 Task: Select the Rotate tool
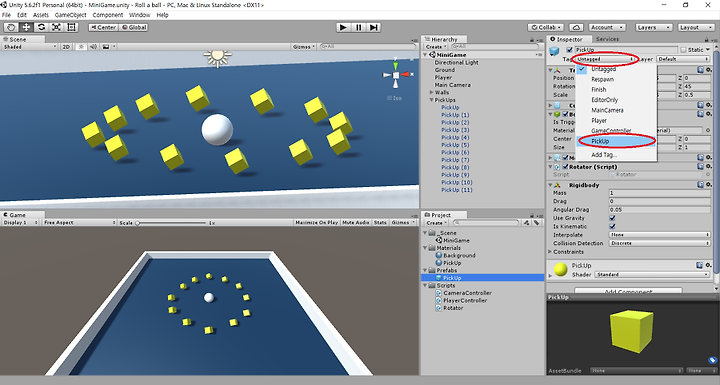click(x=41, y=27)
